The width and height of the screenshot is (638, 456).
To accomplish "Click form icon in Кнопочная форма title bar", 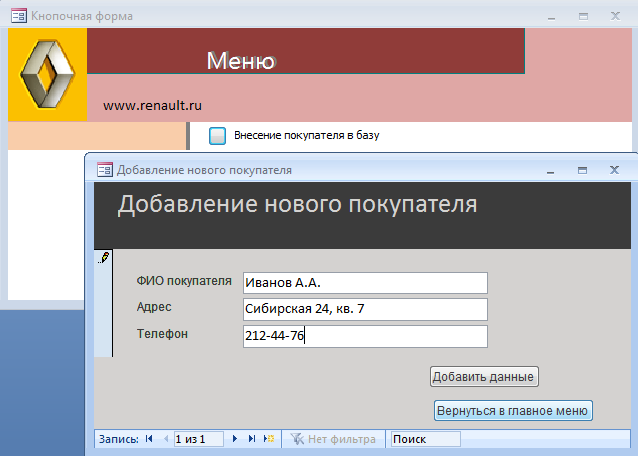I will click(19, 16).
